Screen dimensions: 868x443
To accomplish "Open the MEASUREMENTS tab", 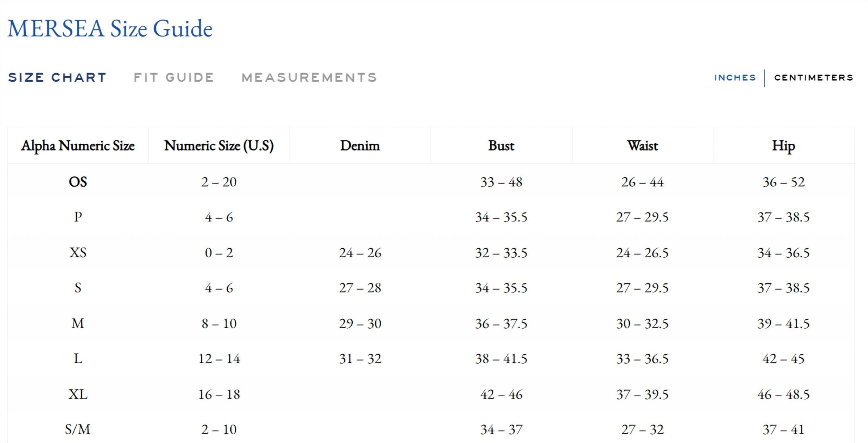I will click(x=309, y=77).
